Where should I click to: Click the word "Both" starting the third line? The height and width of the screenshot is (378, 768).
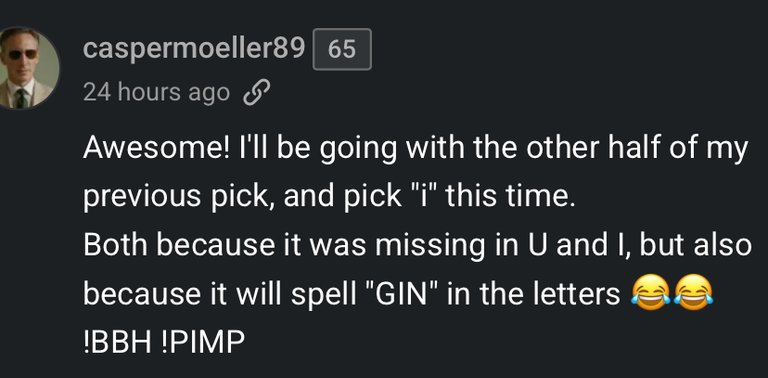116,245
